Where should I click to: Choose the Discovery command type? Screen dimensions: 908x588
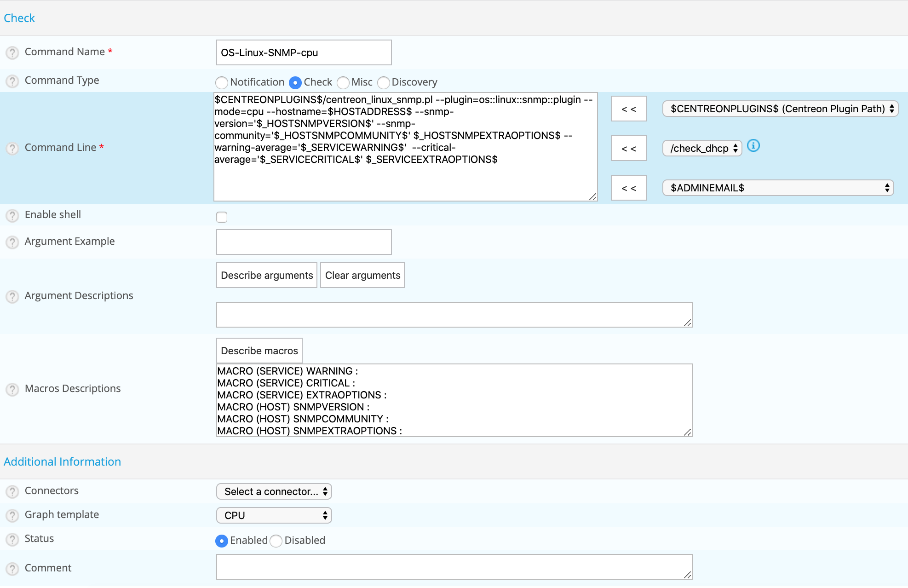(x=384, y=82)
